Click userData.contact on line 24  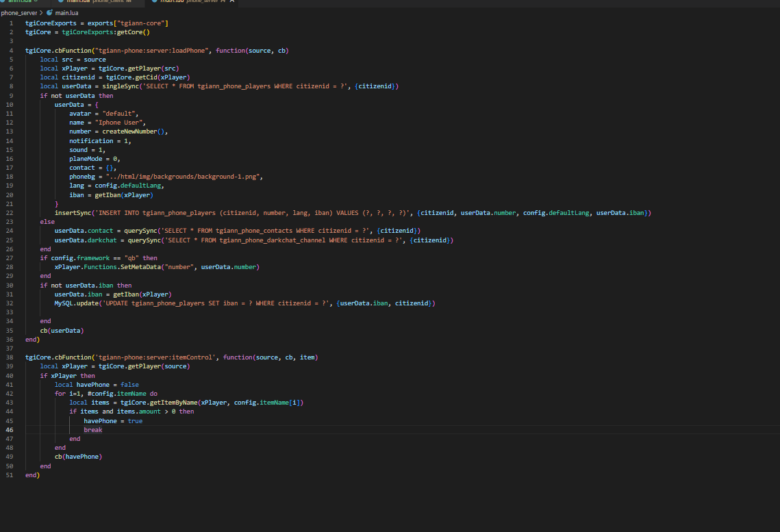click(x=84, y=231)
